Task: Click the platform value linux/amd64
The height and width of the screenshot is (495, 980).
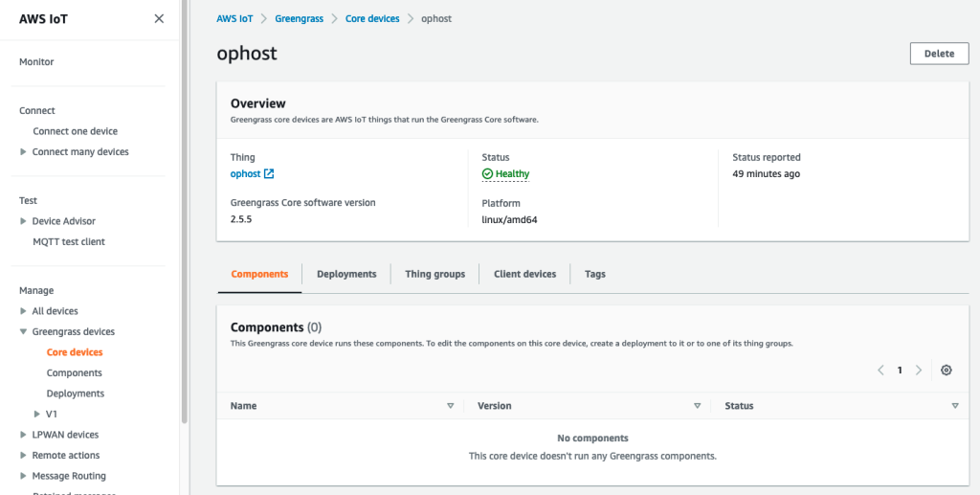Action: (x=509, y=220)
